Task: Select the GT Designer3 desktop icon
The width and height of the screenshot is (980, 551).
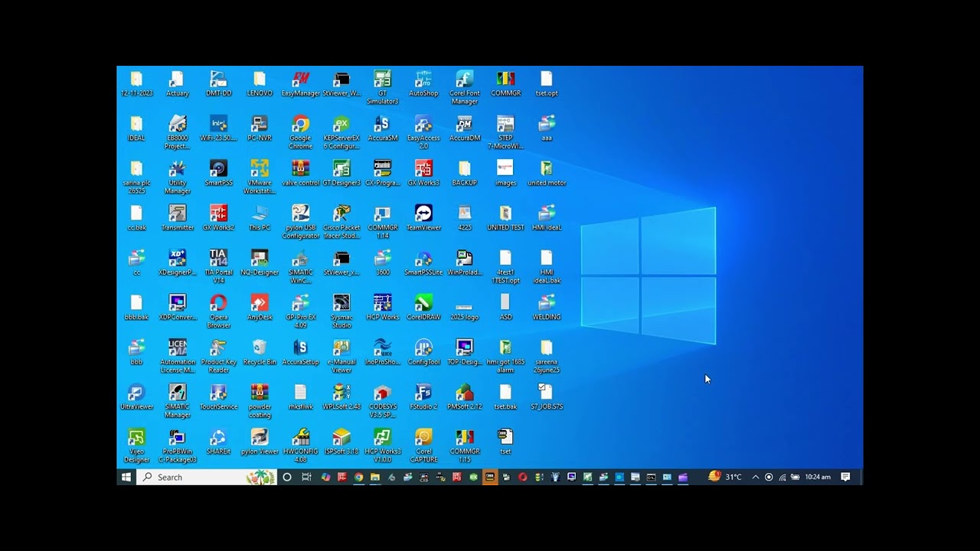Action: [341, 173]
